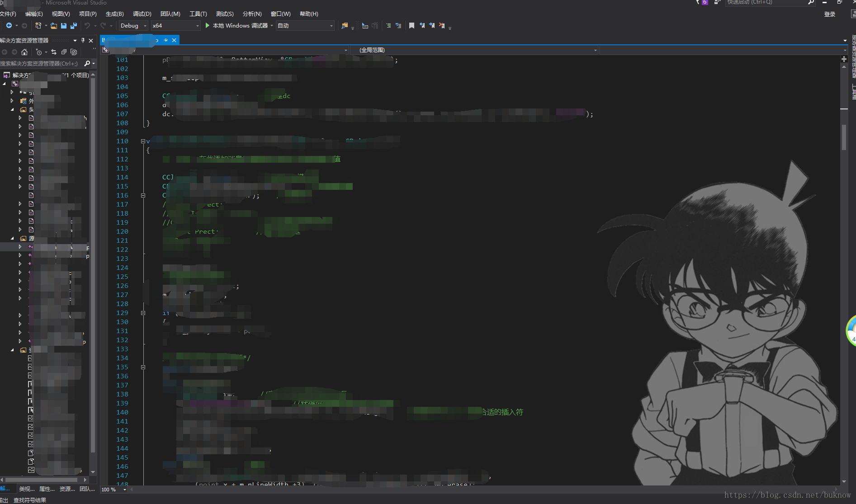This screenshot has width=856, height=504.
Task: Click Sync with Active Document arrows icon
Action: (54, 52)
